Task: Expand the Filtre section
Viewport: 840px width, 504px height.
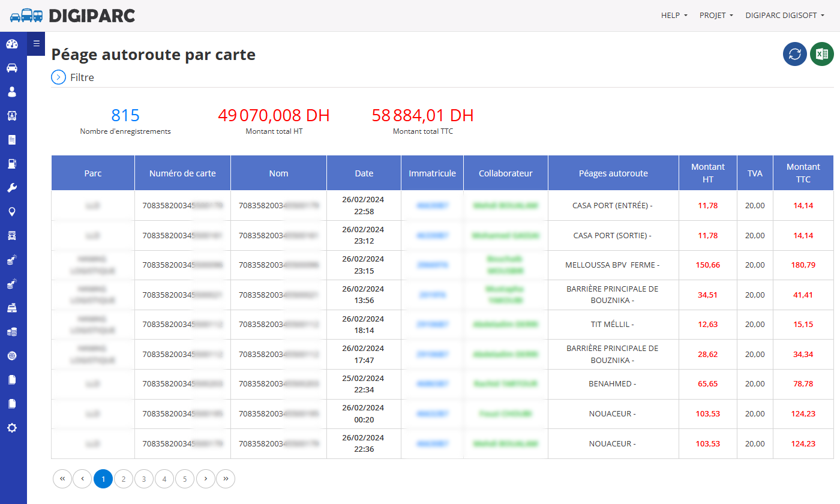Action: pos(73,77)
